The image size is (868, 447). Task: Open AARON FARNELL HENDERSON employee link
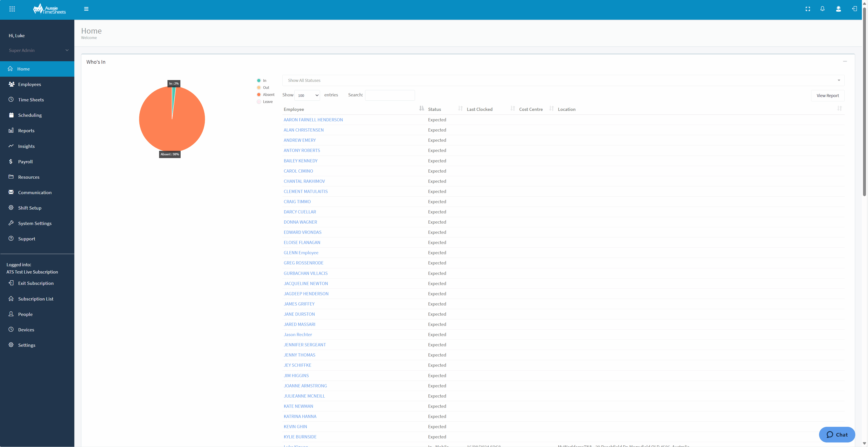click(x=313, y=120)
